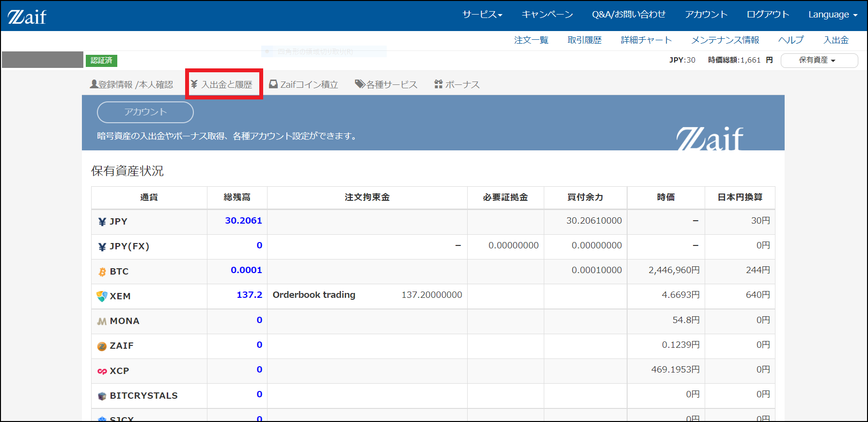Click the XCP balance 0
This screenshot has height=422, width=868.
pos(259,370)
